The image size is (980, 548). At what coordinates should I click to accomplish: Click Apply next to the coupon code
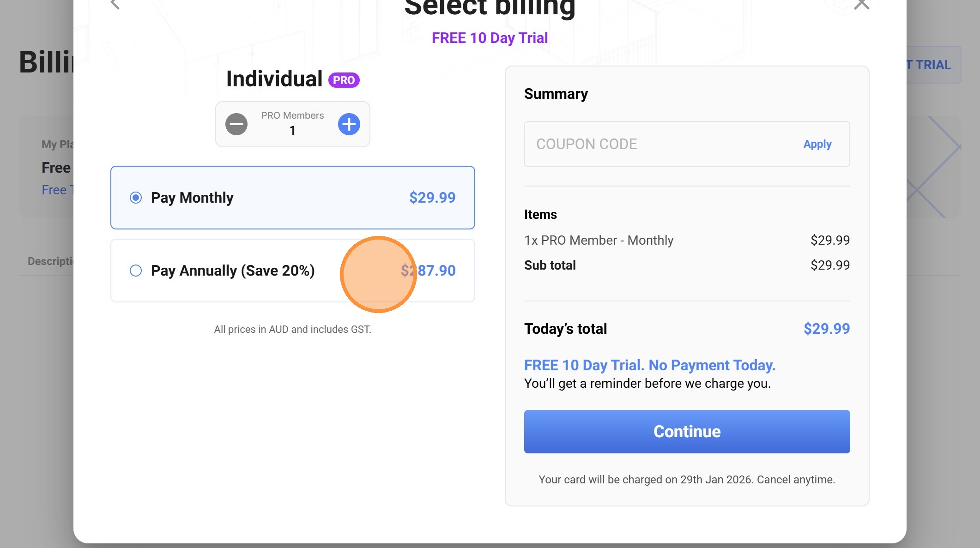(817, 144)
